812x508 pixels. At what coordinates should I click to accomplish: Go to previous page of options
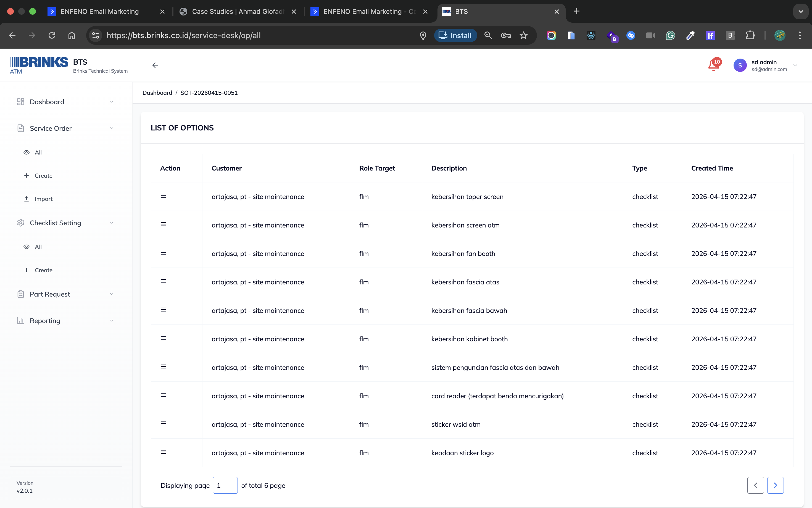click(x=755, y=485)
